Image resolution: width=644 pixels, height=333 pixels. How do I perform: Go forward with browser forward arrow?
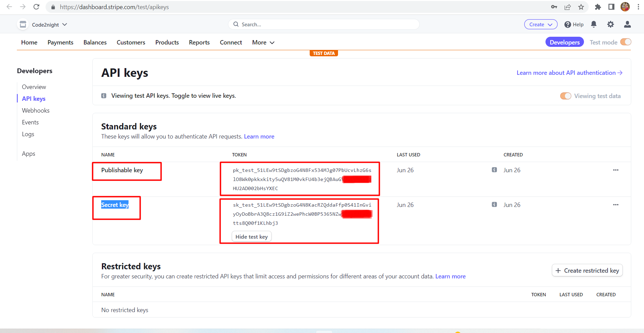click(x=23, y=7)
